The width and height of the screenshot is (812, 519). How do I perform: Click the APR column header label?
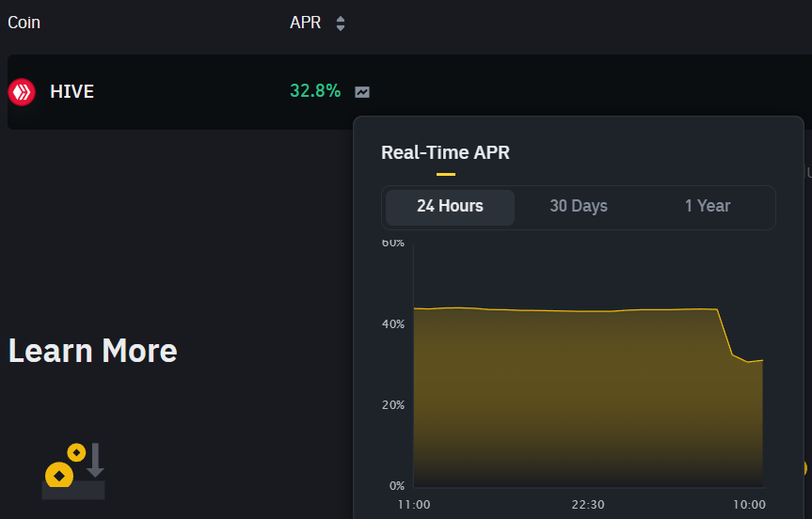(305, 23)
